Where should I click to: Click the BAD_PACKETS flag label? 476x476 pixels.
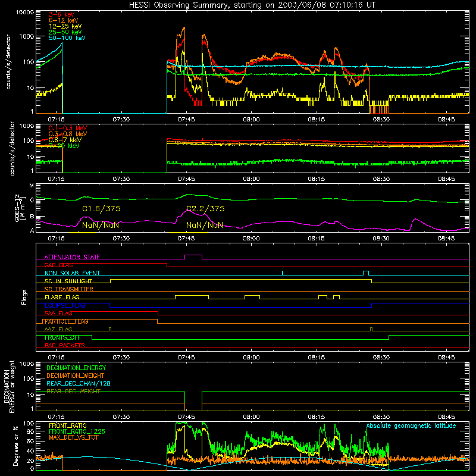point(65,345)
